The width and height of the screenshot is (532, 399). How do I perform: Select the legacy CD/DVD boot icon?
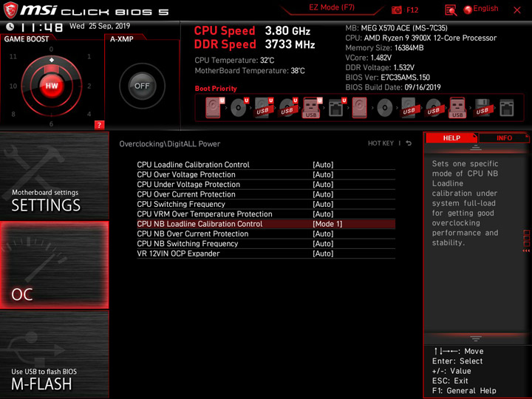[x=385, y=108]
